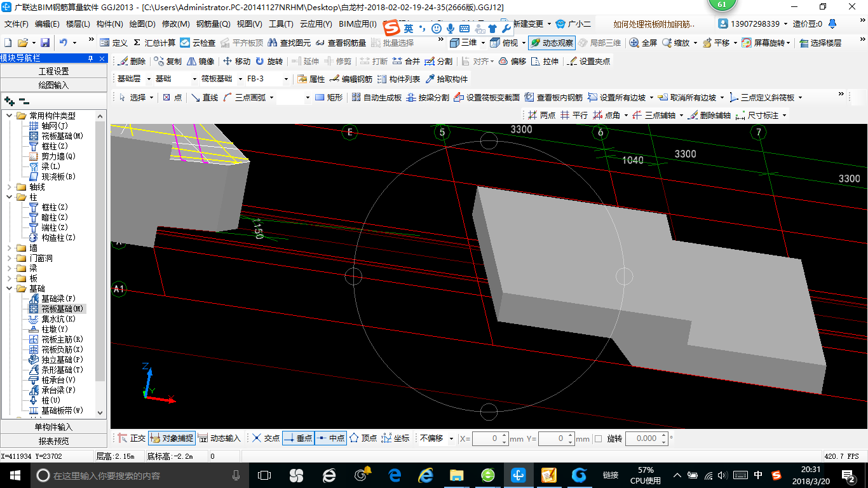
Task: Expand the 墙 tree node
Action: pos(9,248)
